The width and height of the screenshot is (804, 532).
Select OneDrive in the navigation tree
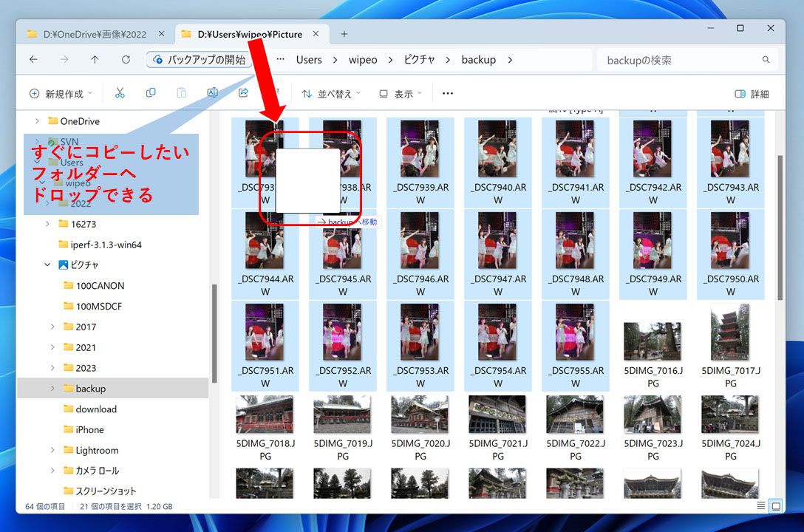(x=80, y=121)
